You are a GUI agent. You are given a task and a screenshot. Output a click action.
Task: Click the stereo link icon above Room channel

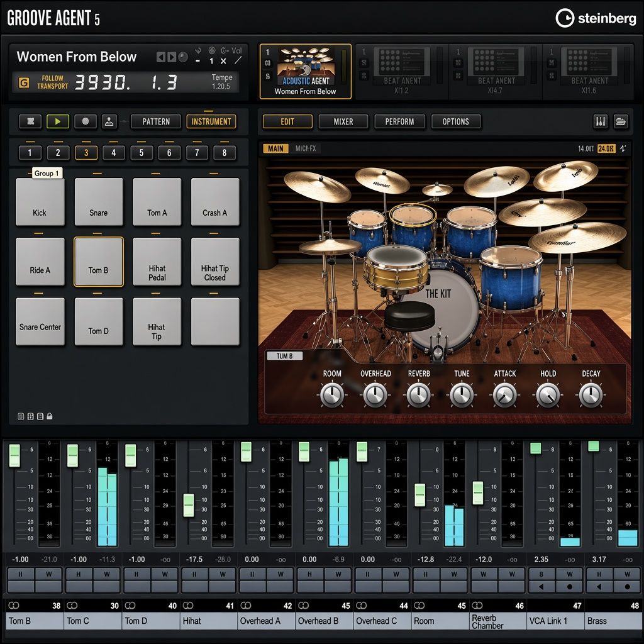419,606
